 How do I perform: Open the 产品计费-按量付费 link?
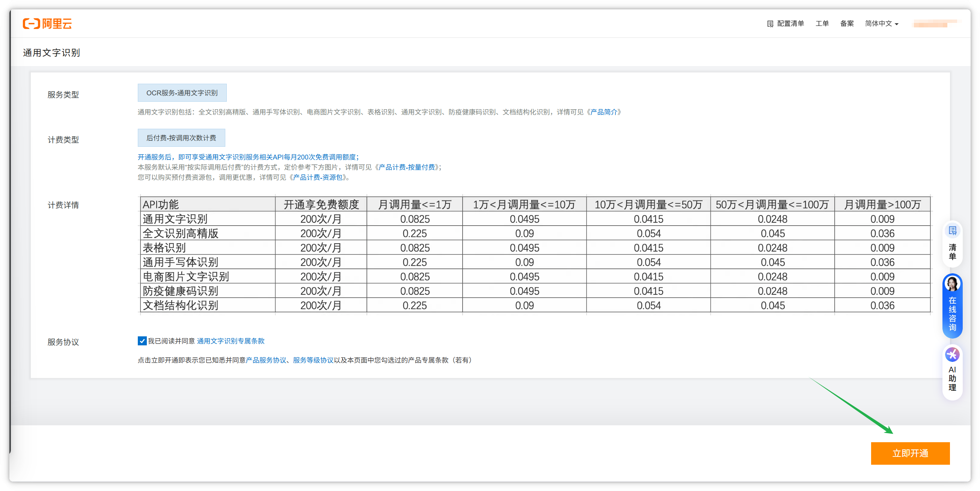tap(407, 167)
